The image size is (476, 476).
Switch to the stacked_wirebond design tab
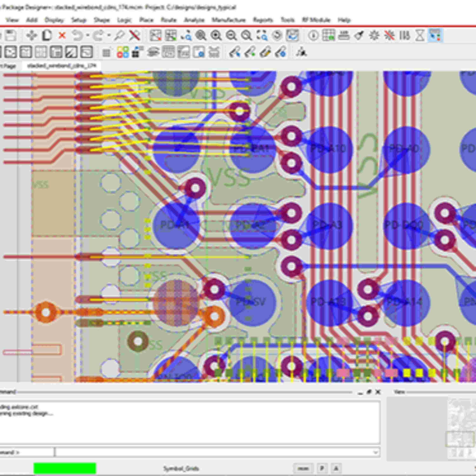(x=62, y=66)
